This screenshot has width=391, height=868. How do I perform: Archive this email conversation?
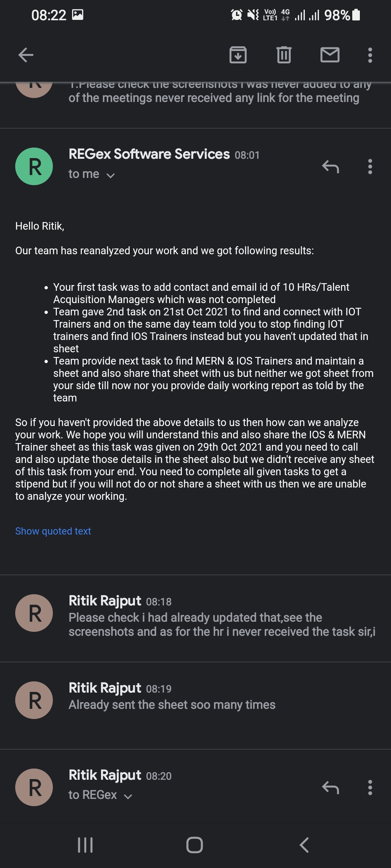click(238, 55)
